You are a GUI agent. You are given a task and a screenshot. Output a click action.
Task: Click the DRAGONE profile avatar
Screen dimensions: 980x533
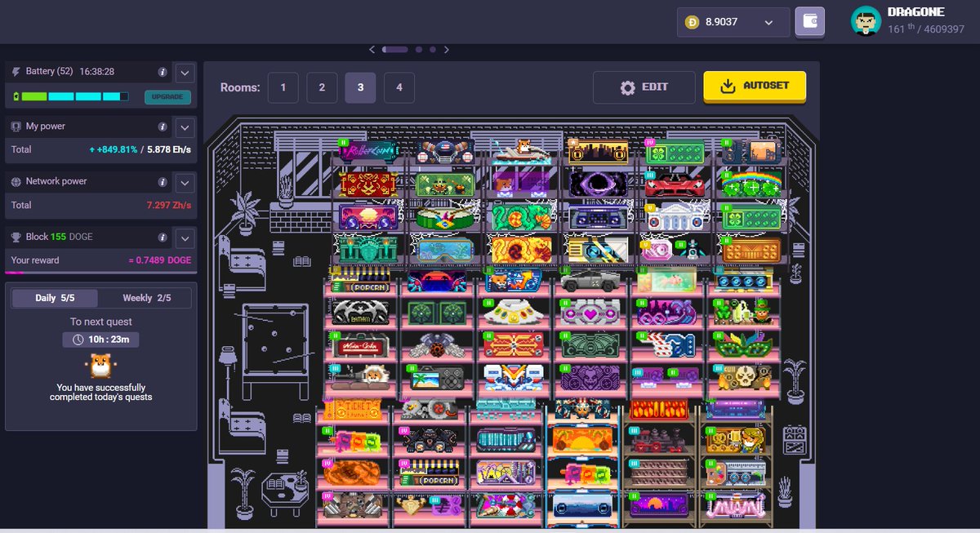coord(866,21)
